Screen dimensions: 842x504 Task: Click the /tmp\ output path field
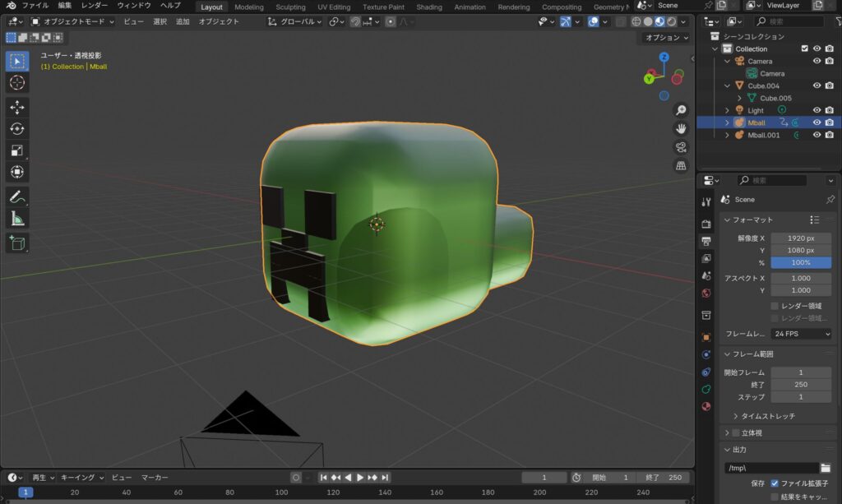coord(771,468)
